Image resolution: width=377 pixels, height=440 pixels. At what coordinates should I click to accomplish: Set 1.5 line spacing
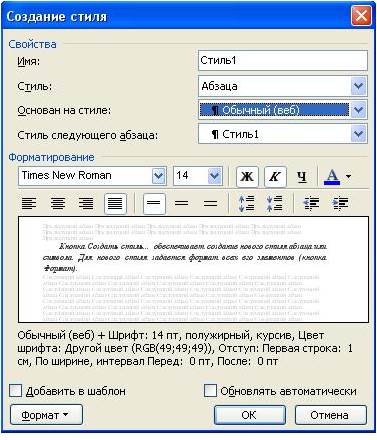point(181,203)
